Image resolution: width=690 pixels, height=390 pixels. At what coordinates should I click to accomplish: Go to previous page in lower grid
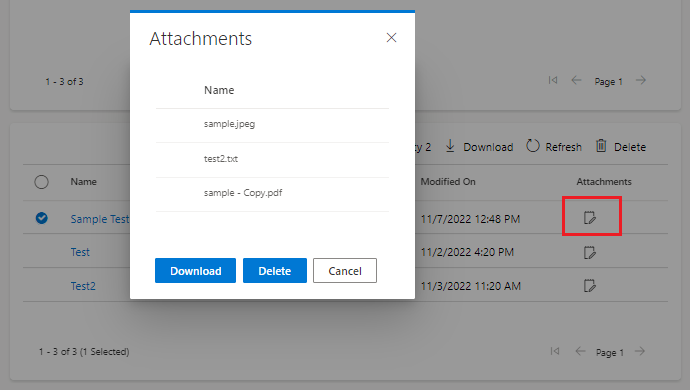[580, 351]
